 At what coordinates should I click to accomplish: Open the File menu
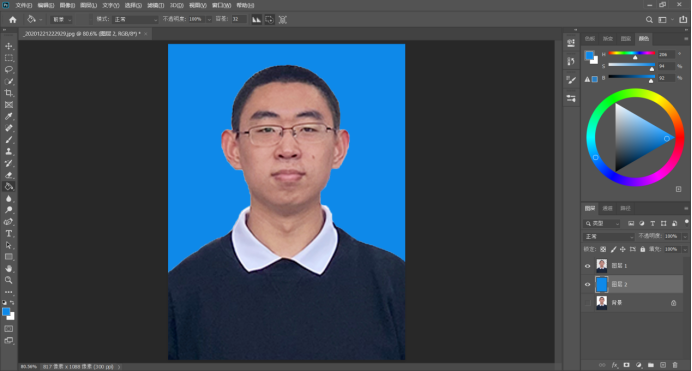coord(24,5)
